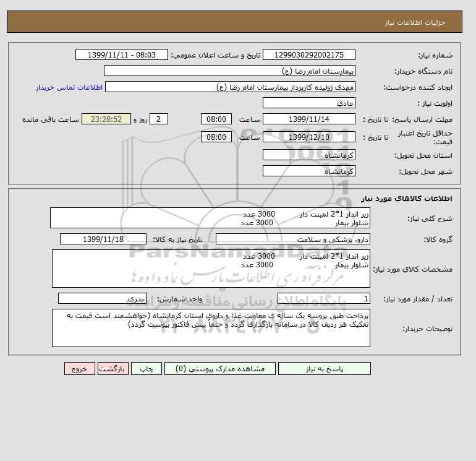
Task: Click the label نام دستگاه خریدار
Action: tap(423, 71)
